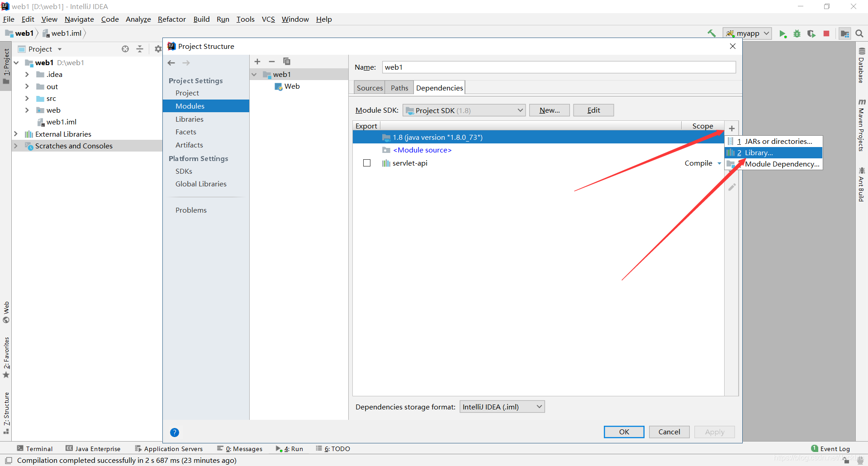Open Application Servers tool window
Image resolution: width=868 pixels, height=466 pixels.
(x=169, y=449)
